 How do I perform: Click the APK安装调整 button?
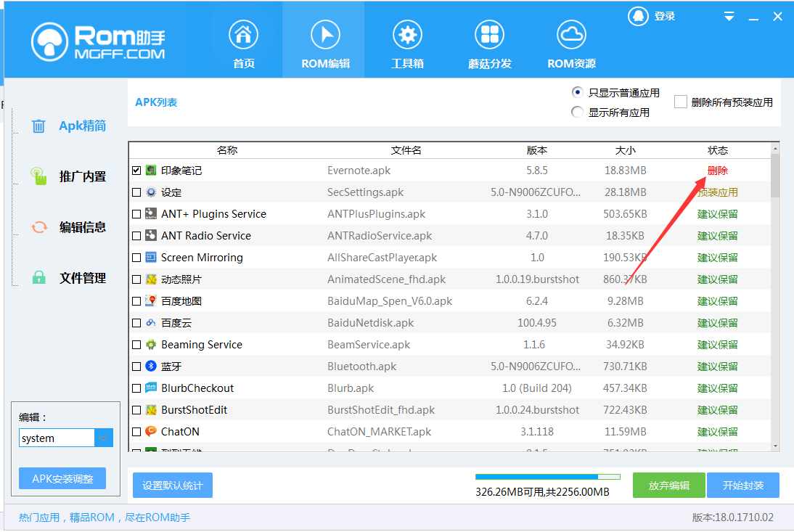(62, 478)
